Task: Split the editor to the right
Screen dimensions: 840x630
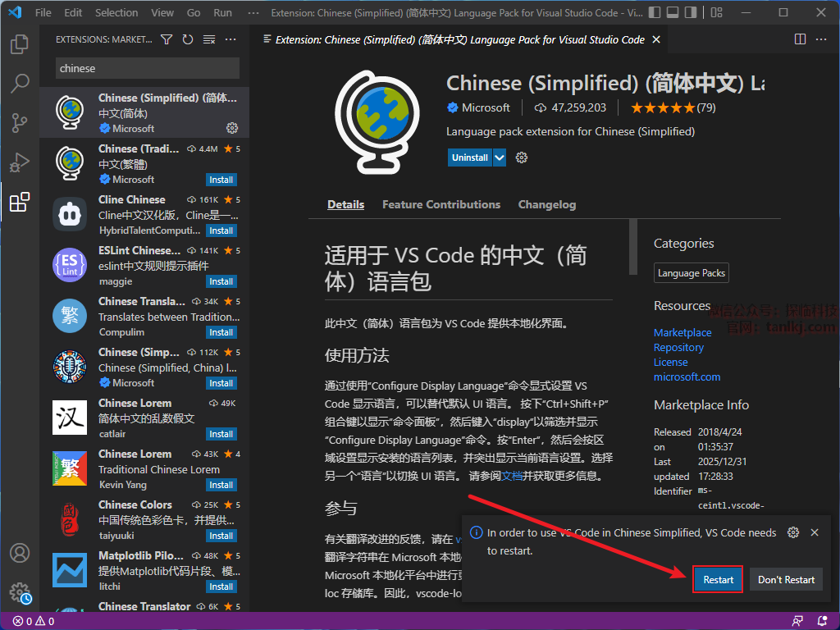Action: (800, 39)
